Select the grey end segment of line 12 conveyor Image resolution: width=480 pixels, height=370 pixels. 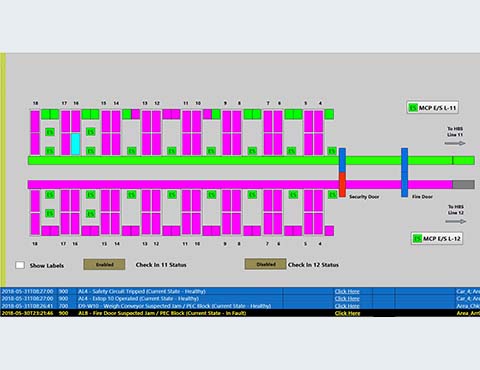[463, 184]
